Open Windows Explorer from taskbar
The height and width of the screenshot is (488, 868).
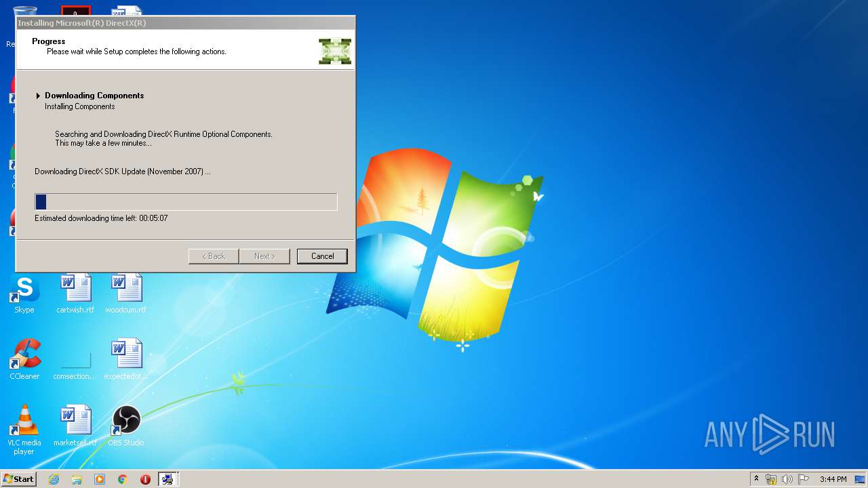click(x=77, y=479)
